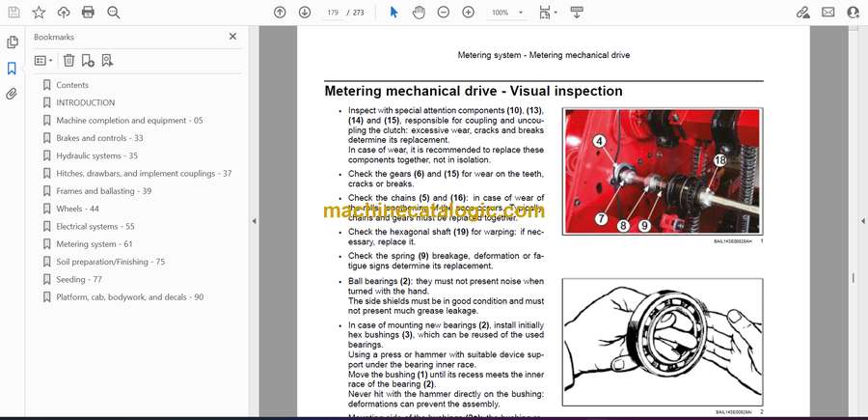868x420 pixels.
Task: Collapse the left navigation pane arrow
Action: pos(254,221)
